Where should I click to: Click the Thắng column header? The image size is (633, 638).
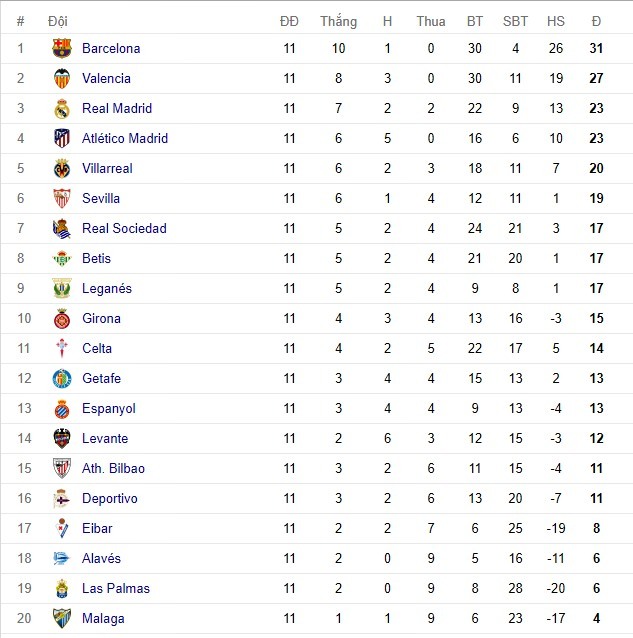click(338, 20)
